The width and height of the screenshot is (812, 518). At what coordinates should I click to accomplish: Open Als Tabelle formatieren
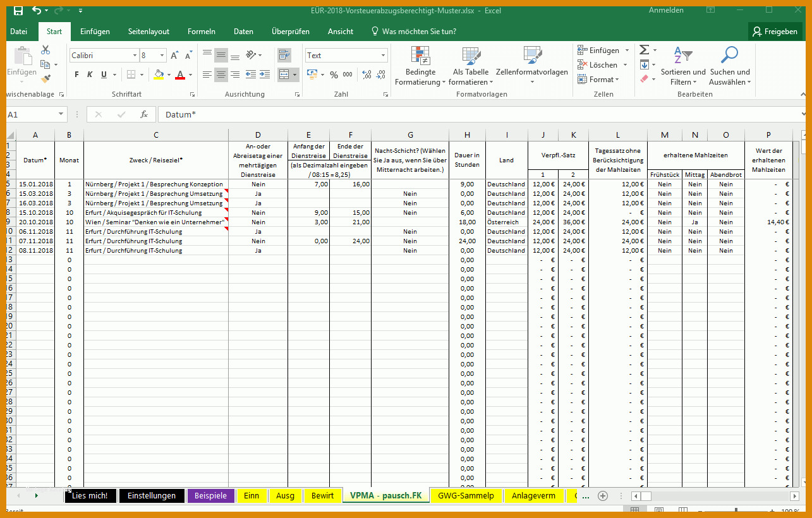471,66
